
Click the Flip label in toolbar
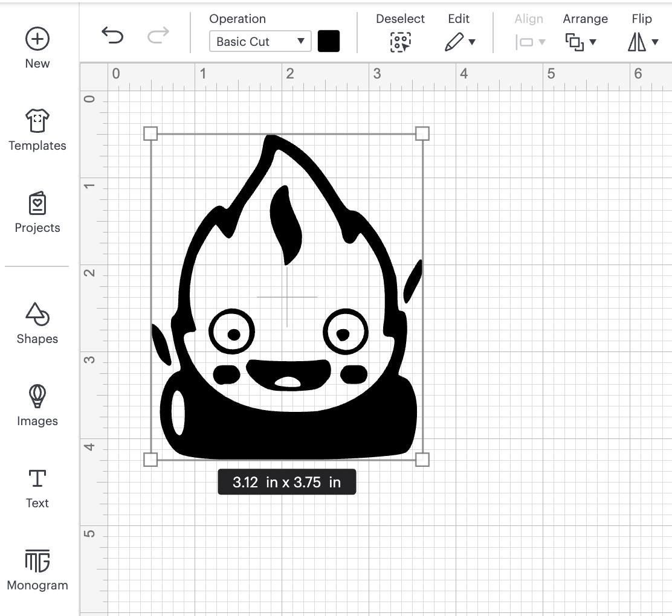coord(641,19)
